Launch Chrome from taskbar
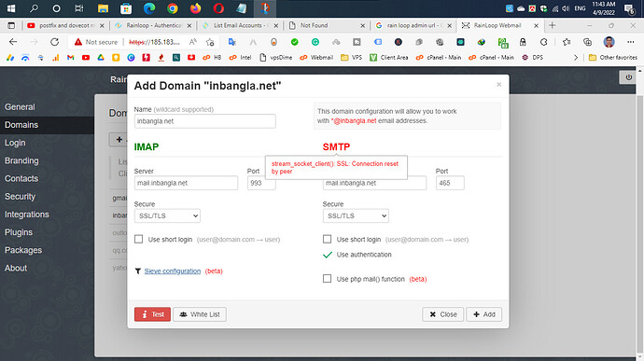The width and height of the screenshot is (644, 361). [173, 8]
